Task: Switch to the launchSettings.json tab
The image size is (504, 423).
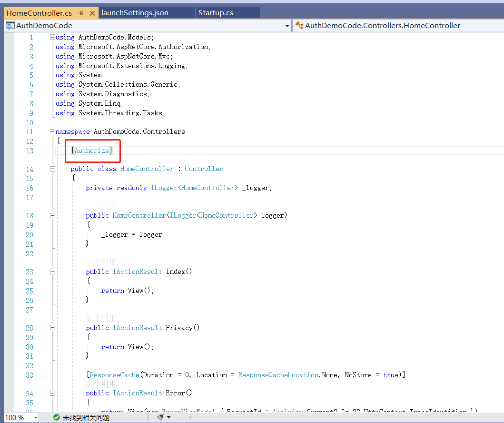Action: 135,13
